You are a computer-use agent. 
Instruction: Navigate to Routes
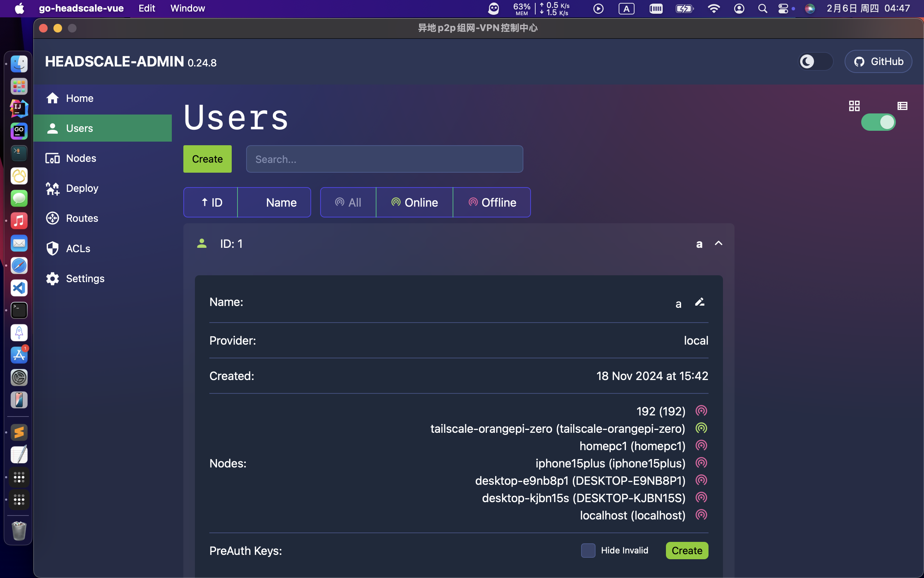click(x=103, y=218)
